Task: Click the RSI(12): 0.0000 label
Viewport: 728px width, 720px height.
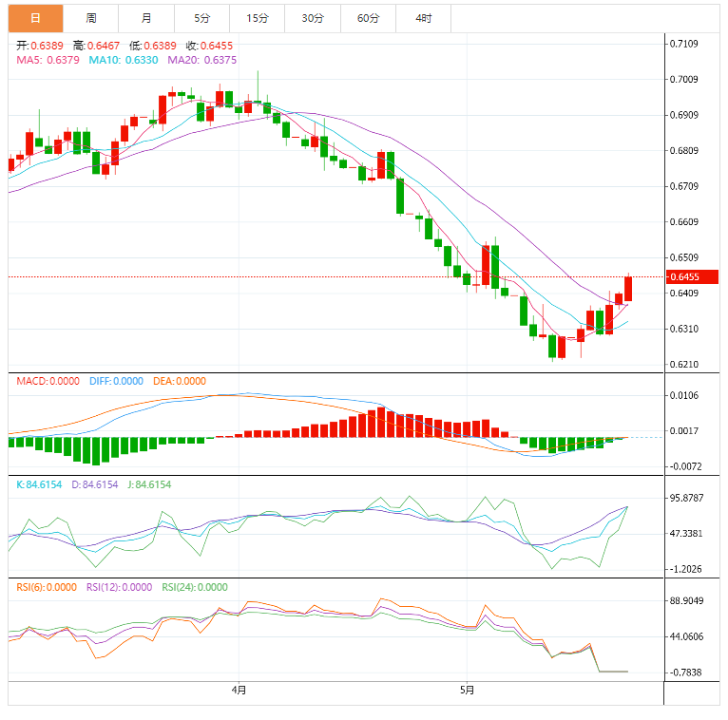Action: tap(120, 587)
